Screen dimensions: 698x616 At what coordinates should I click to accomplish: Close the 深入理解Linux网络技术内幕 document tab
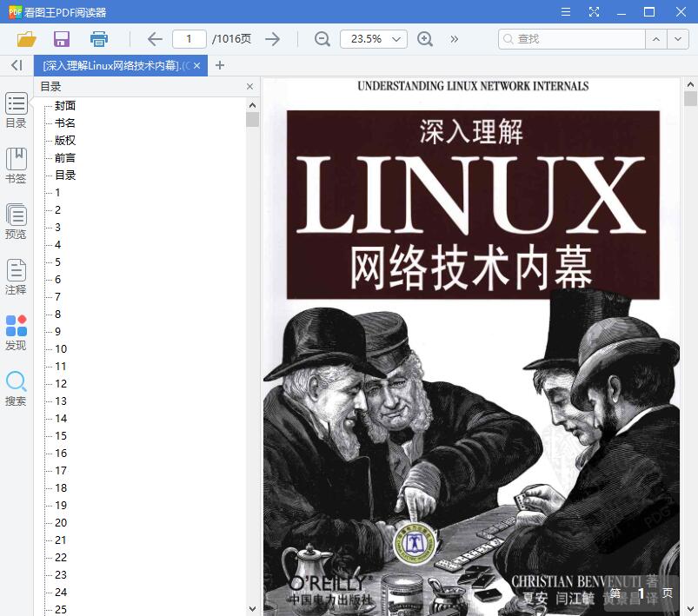(x=196, y=65)
